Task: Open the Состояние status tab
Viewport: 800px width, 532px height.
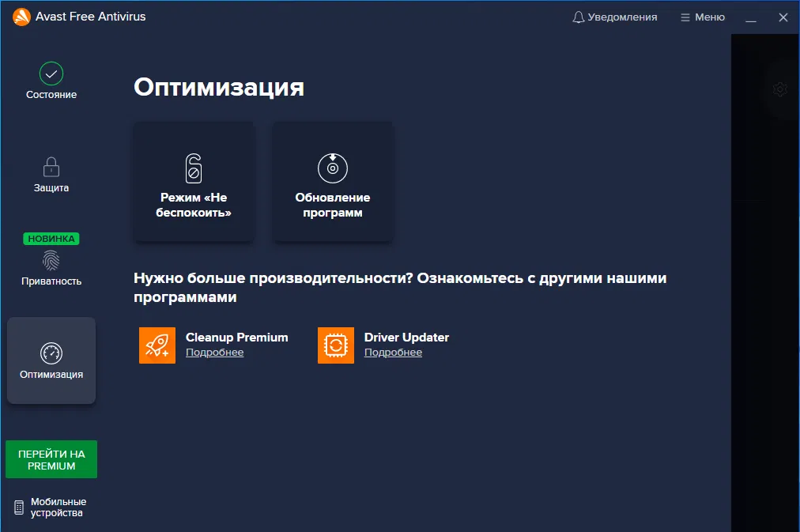Action: coord(51,81)
